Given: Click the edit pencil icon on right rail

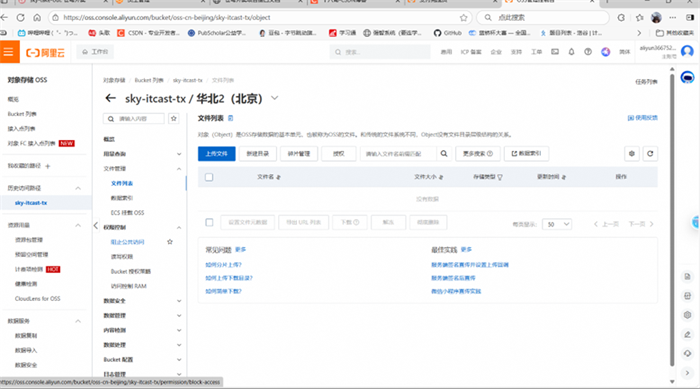Looking at the screenshot, I should tap(688, 335).
